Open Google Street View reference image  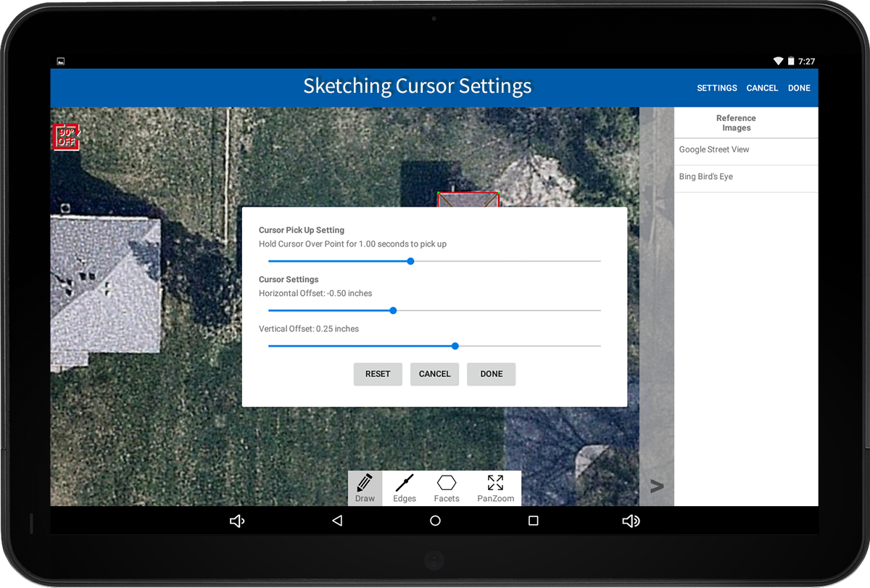click(x=714, y=149)
